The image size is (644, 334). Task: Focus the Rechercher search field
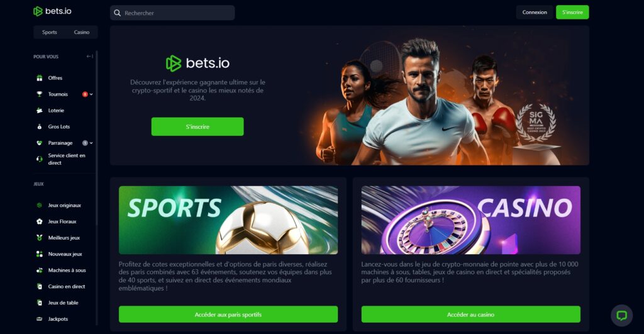click(172, 13)
